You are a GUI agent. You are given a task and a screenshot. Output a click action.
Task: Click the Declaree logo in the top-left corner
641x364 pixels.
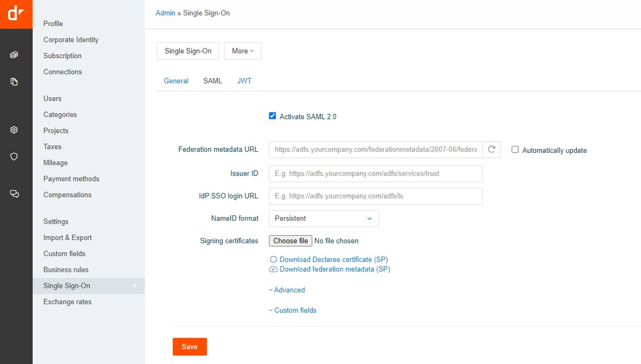click(16, 14)
